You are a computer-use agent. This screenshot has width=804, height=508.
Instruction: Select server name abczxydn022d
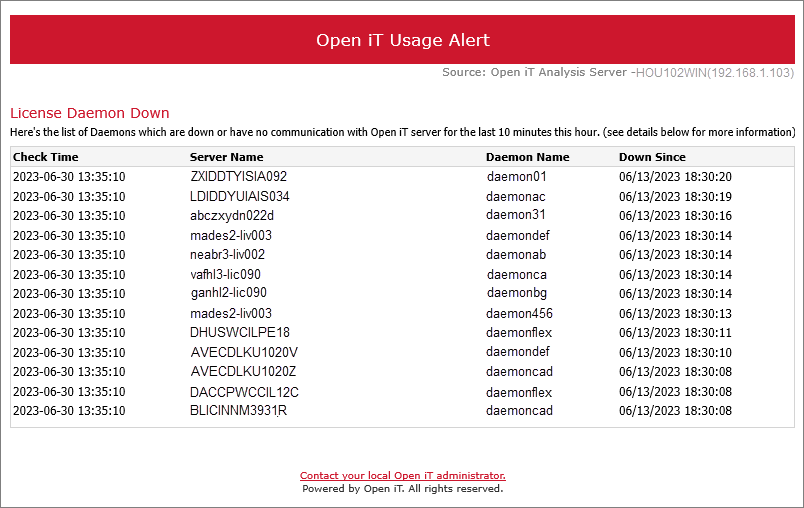coord(232,215)
